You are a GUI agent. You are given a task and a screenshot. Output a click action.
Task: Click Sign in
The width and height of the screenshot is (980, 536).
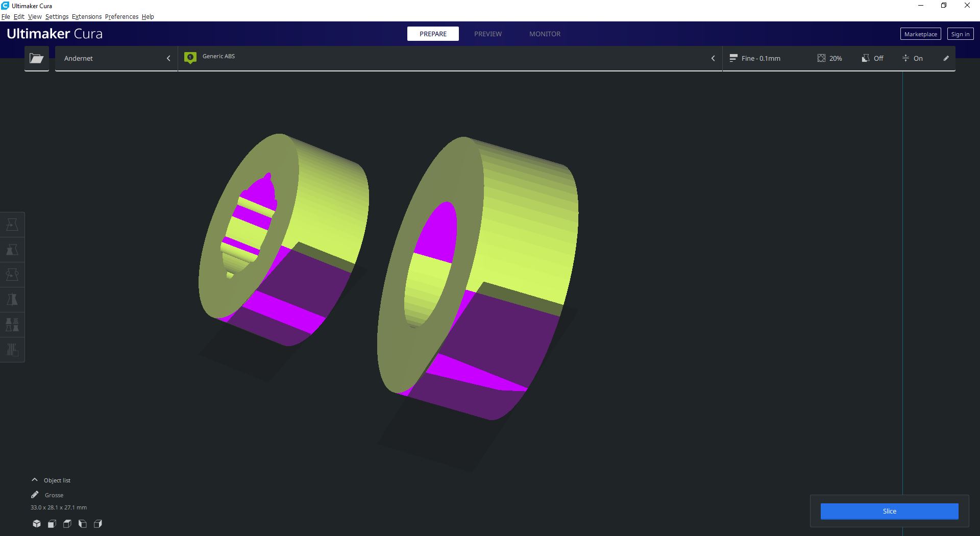[x=960, y=34]
